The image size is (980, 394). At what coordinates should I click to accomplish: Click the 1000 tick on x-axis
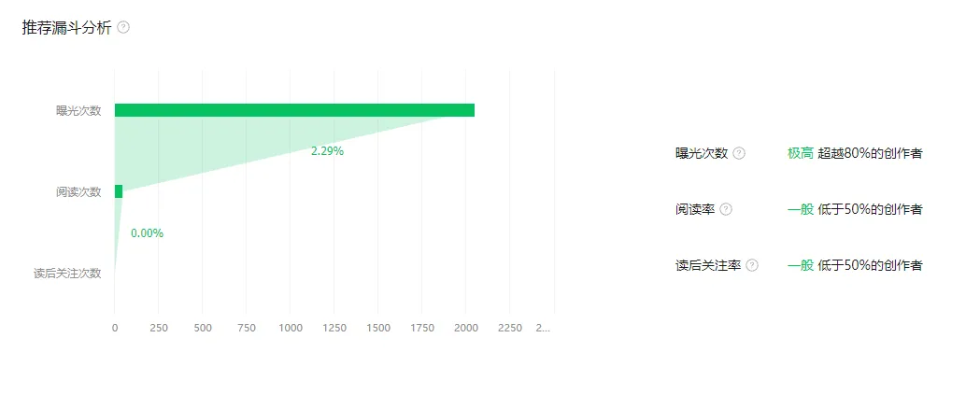click(x=291, y=328)
